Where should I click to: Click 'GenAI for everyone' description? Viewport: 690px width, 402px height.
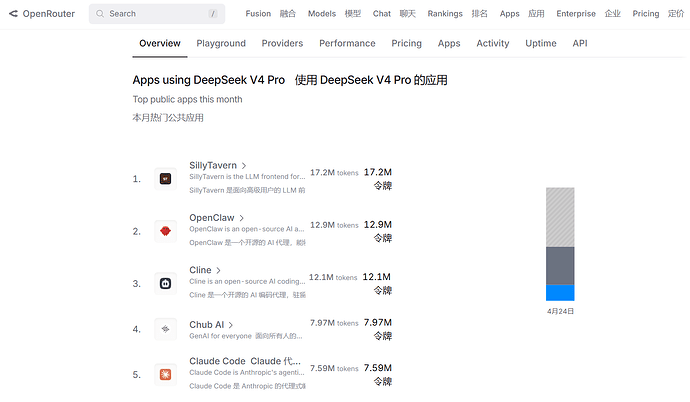point(220,336)
